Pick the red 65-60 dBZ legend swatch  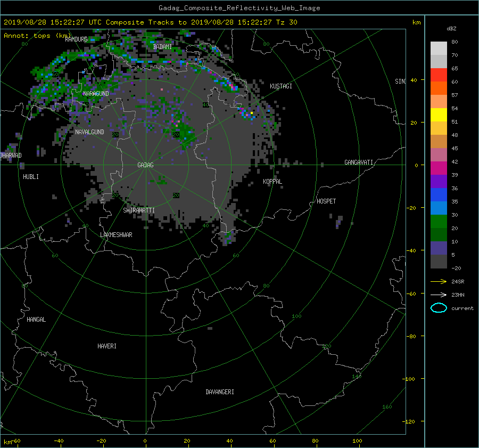[x=439, y=75]
